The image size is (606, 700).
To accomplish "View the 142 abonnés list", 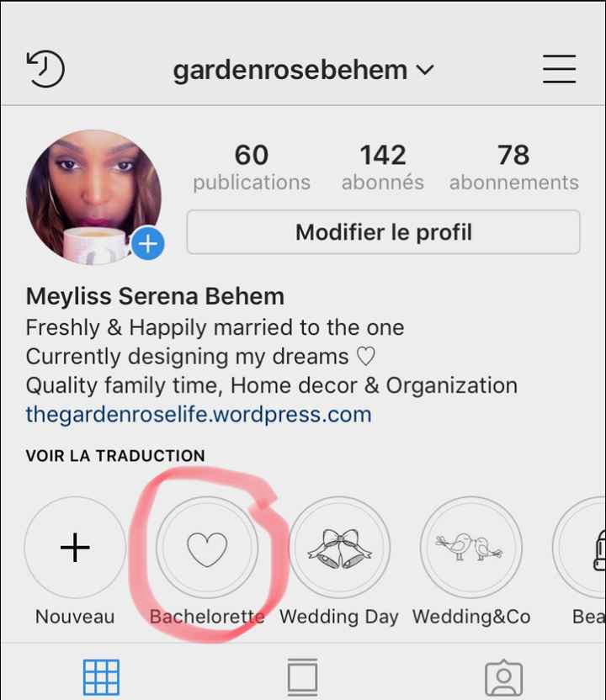I will tap(383, 167).
